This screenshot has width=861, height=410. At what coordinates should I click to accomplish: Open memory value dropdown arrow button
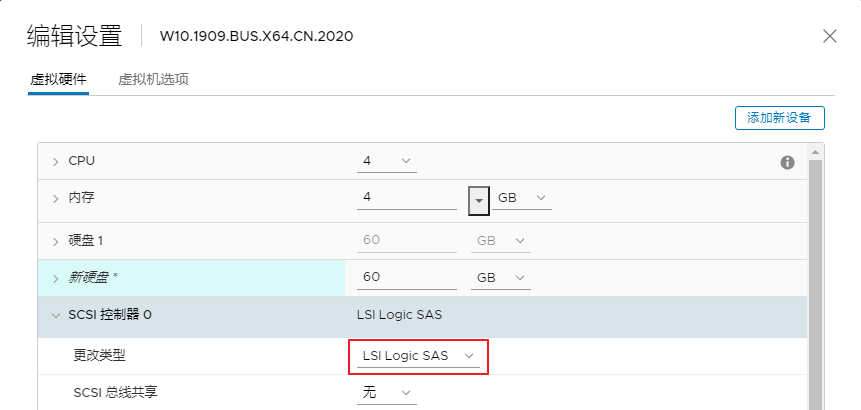(x=479, y=200)
